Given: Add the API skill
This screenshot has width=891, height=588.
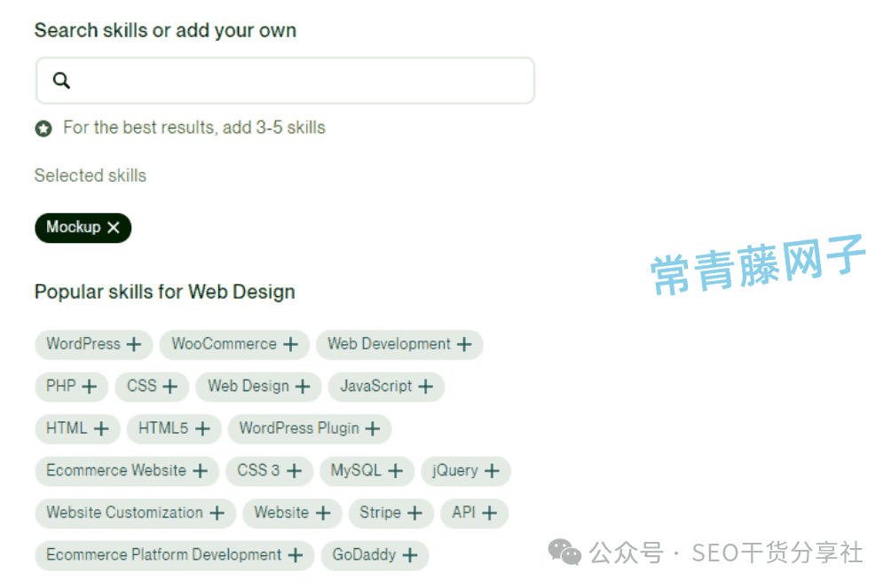Looking at the screenshot, I should 475,513.
